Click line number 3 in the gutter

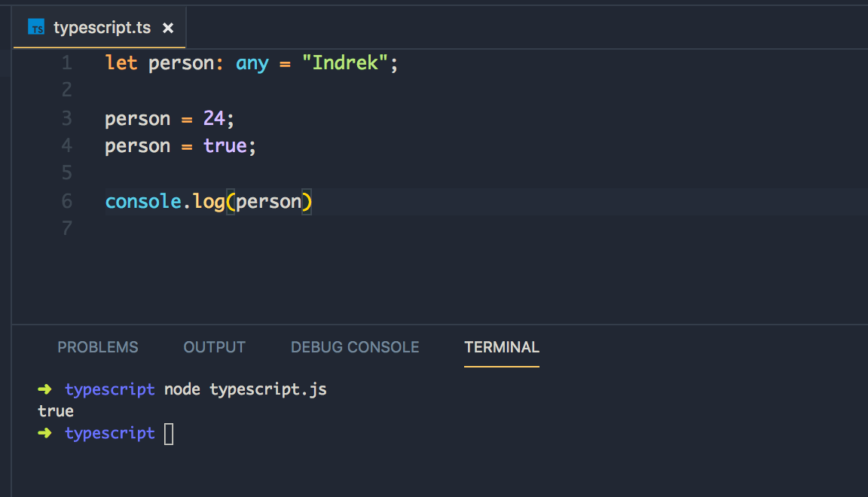pyautogui.click(x=67, y=118)
